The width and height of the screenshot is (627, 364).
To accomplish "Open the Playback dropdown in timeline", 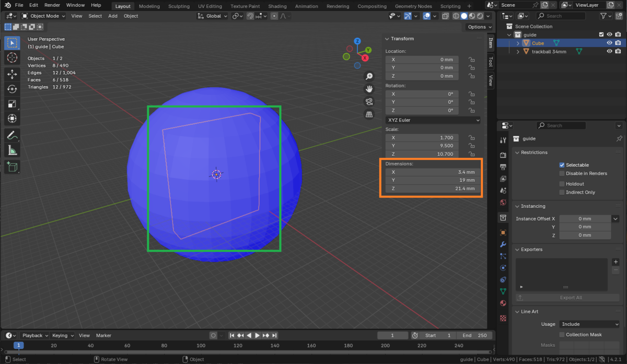I will pyautogui.click(x=36, y=335).
